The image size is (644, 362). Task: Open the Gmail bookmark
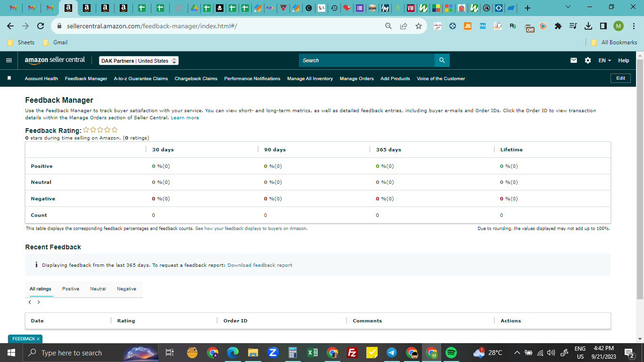pyautogui.click(x=55, y=42)
